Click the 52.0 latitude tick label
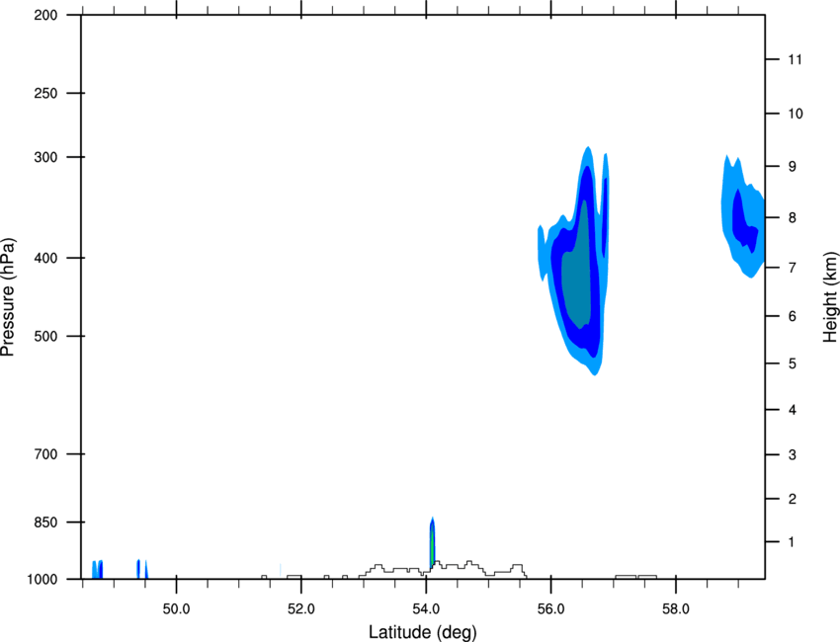The width and height of the screenshot is (840, 642). pyautogui.click(x=301, y=609)
